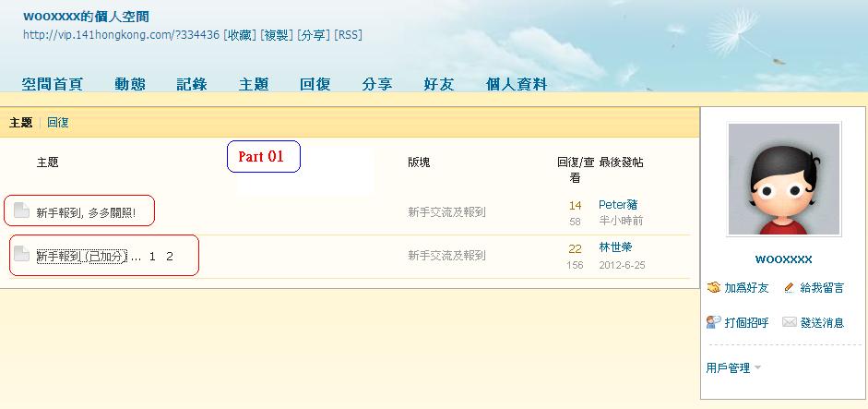Click the 發送消息 link text
The width and height of the screenshot is (868, 409).
pyautogui.click(x=822, y=322)
